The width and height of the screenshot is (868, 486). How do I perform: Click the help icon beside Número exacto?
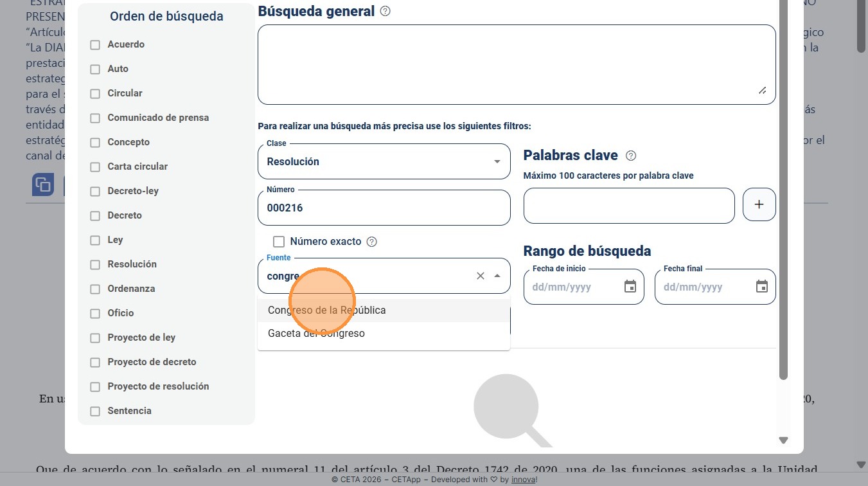pyautogui.click(x=371, y=242)
